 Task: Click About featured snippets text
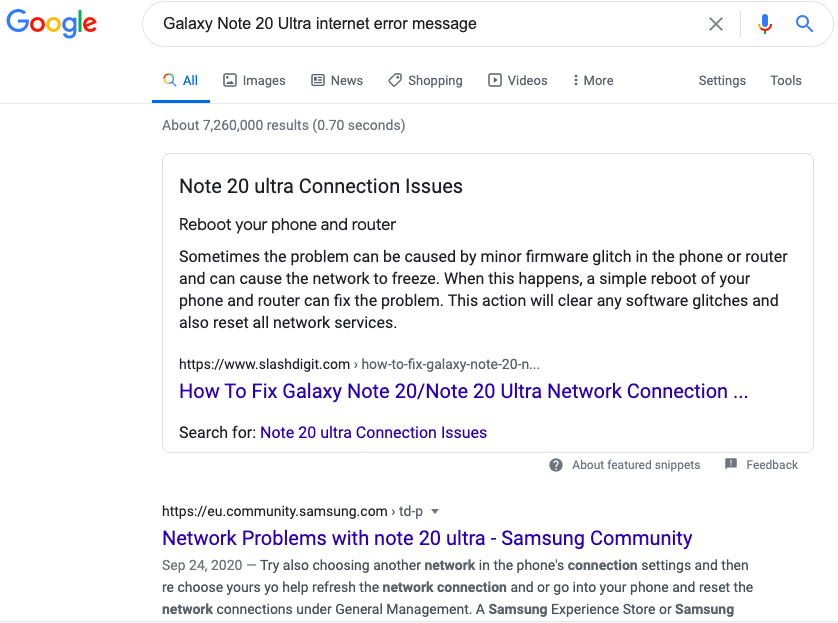(x=636, y=465)
